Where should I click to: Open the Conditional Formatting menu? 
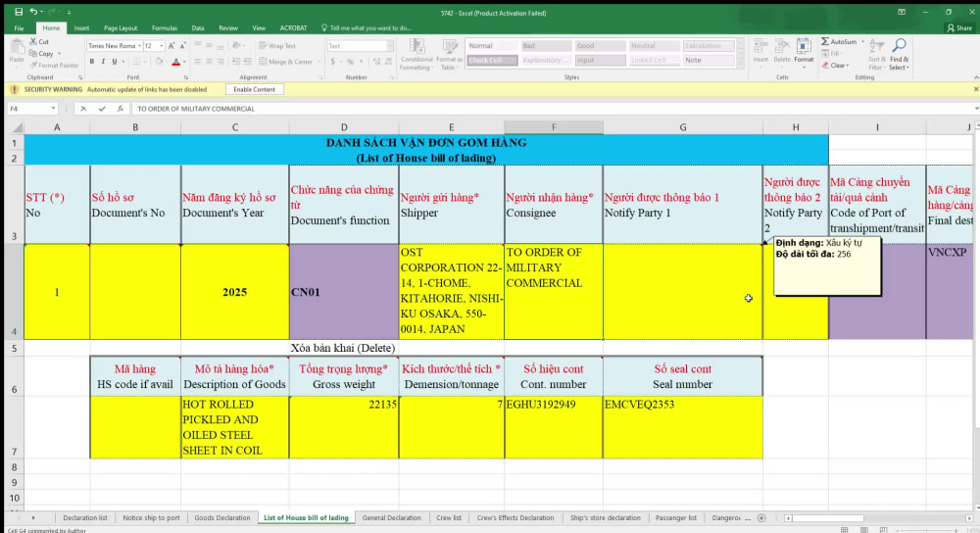pos(416,55)
